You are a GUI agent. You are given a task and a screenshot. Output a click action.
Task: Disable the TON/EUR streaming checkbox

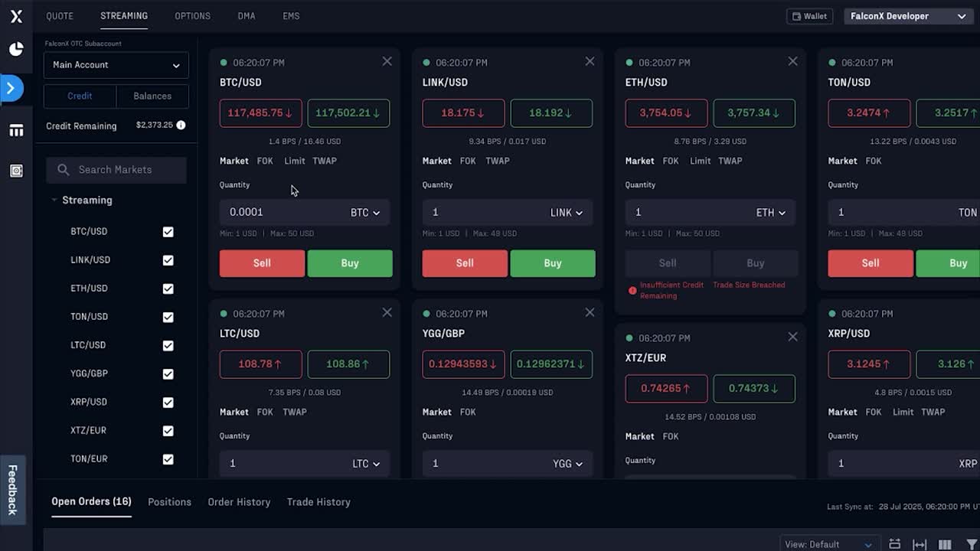click(168, 458)
